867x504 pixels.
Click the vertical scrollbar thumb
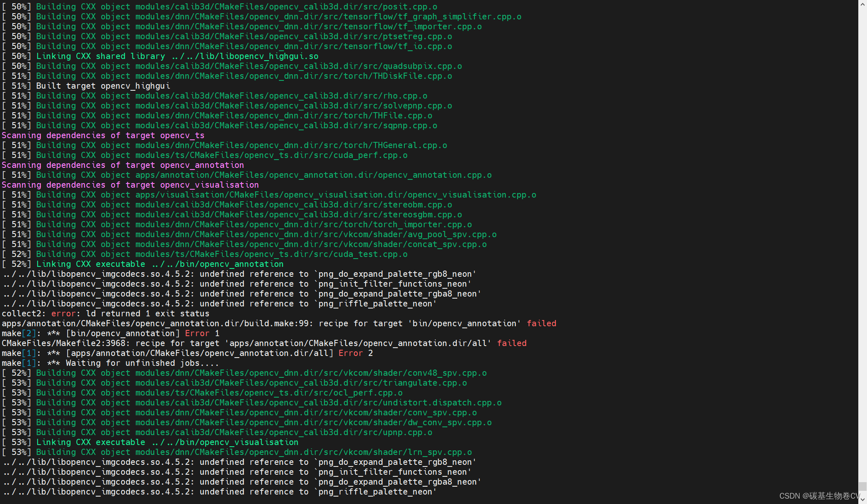[863, 486]
